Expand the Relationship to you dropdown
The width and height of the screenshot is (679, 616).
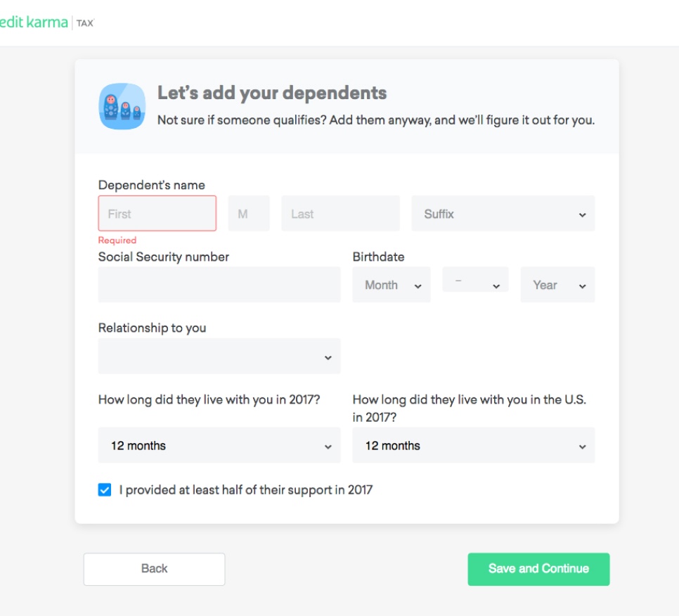tap(219, 356)
